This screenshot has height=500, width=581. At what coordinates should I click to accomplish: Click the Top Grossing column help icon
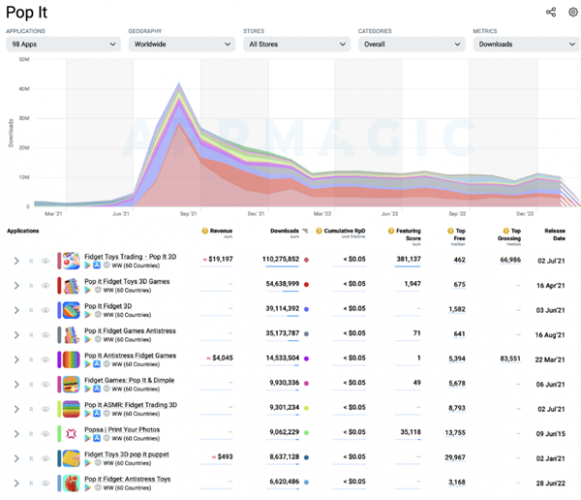506,231
